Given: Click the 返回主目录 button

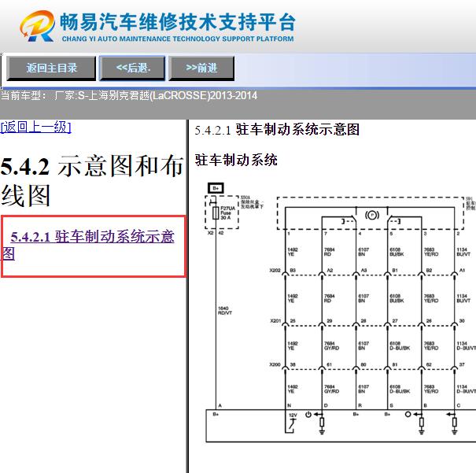Looking at the screenshot, I should click(x=51, y=68).
